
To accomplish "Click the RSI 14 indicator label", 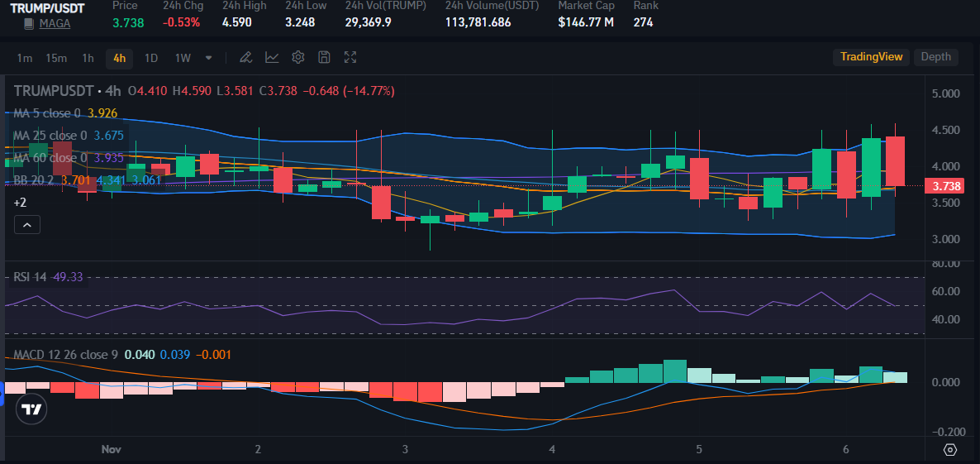I will [x=31, y=276].
